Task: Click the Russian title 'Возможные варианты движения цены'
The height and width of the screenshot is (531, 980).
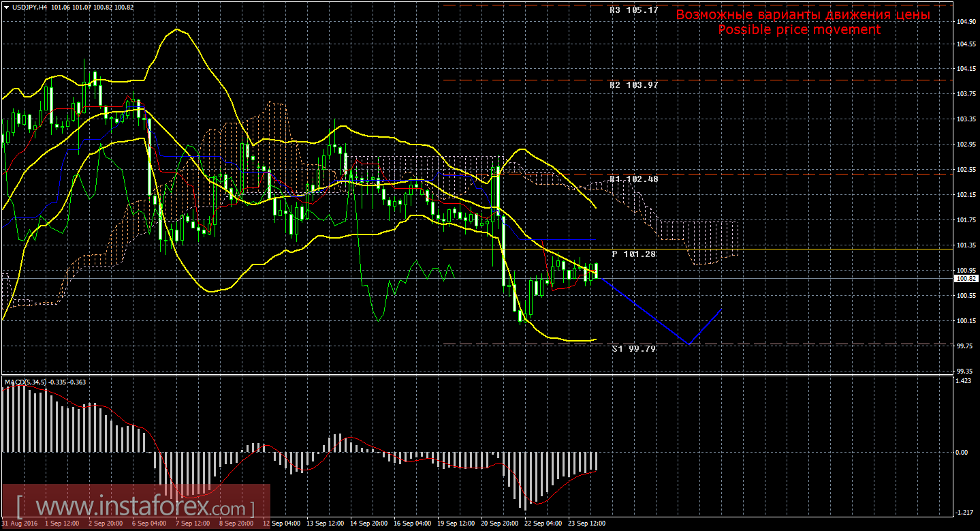Action: pyautogui.click(x=802, y=15)
